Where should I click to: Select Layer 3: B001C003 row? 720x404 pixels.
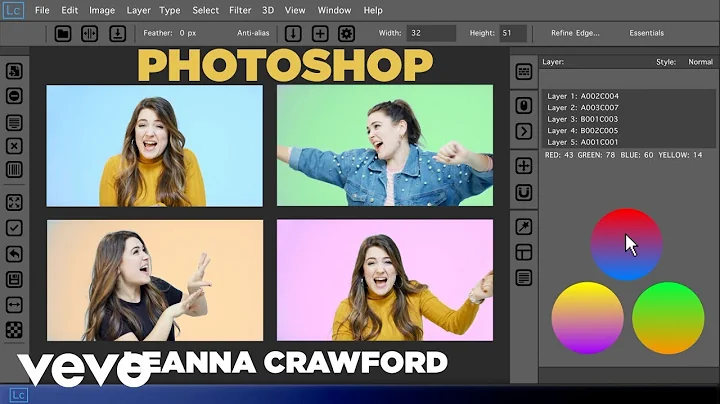tap(583, 119)
